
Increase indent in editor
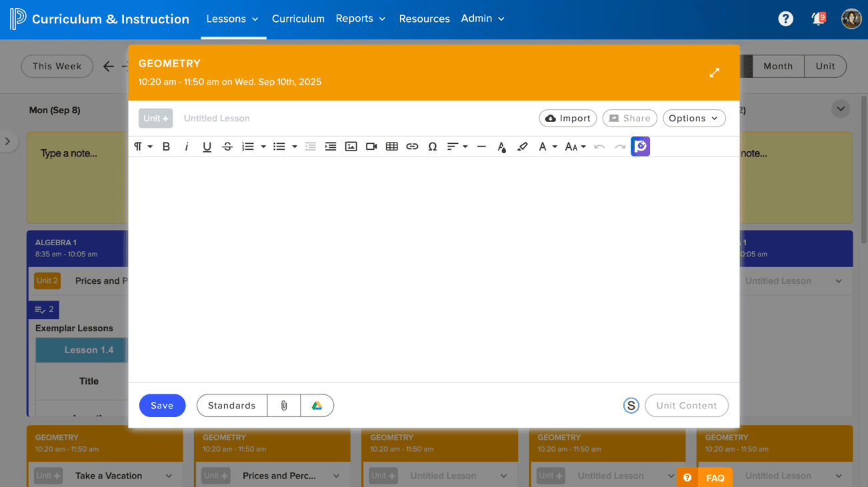(x=331, y=147)
